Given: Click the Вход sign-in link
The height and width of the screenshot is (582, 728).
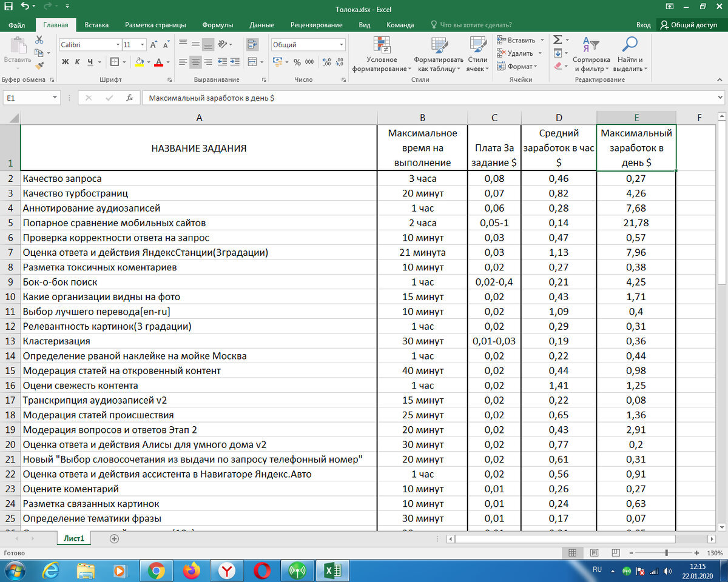Looking at the screenshot, I should [x=643, y=25].
